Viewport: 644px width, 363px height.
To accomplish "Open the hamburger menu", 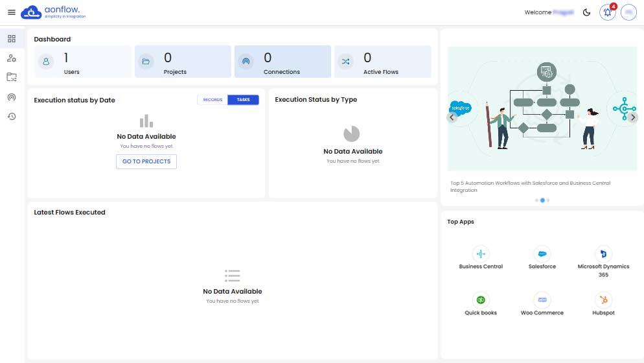I will pyautogui.click(x=12, y=12).
